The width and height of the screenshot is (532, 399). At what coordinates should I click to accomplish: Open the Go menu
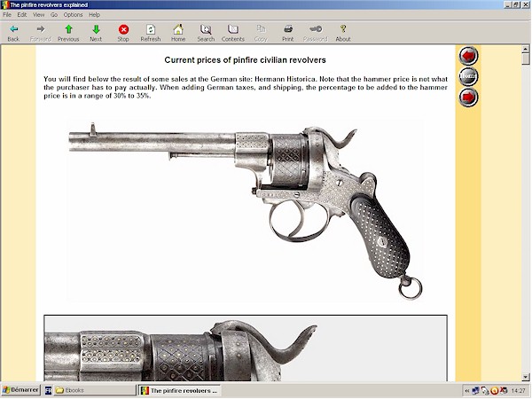[54, 14]
